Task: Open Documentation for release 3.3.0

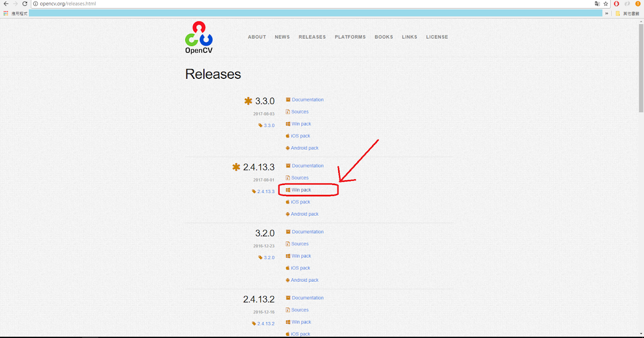Action: [x=308, y=99]
